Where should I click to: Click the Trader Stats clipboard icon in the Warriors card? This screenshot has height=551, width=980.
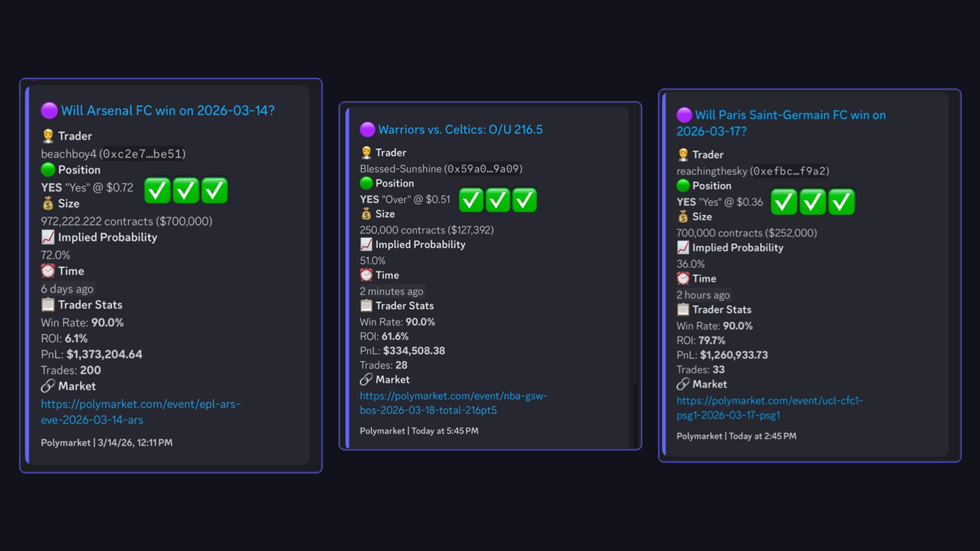coord(366,306)
